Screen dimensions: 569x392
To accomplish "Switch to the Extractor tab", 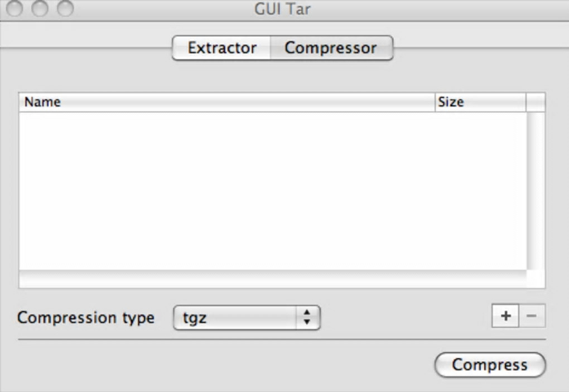I will point(221,48).
